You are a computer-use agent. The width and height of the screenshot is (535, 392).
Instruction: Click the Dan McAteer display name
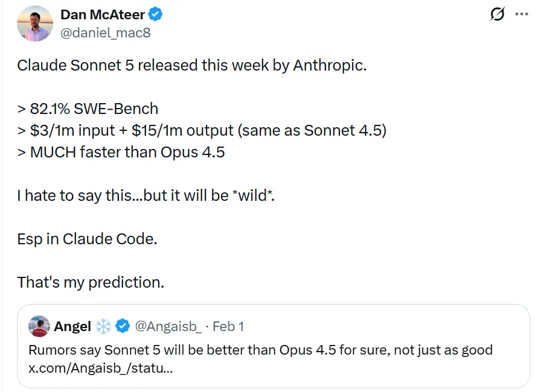pyautogui.click(x=103, y=14)
